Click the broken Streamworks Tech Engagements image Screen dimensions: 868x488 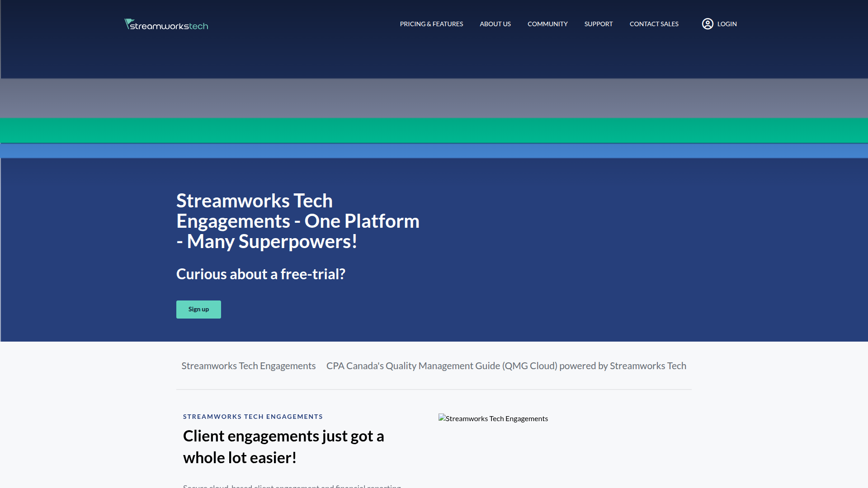493,418
